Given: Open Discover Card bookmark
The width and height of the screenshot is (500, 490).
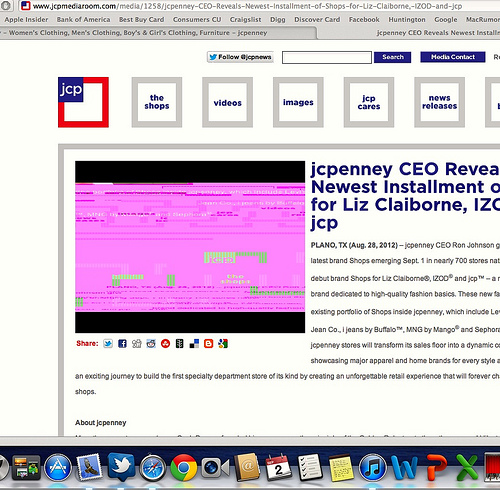Looking at the screenshot, I should point(317,20).
